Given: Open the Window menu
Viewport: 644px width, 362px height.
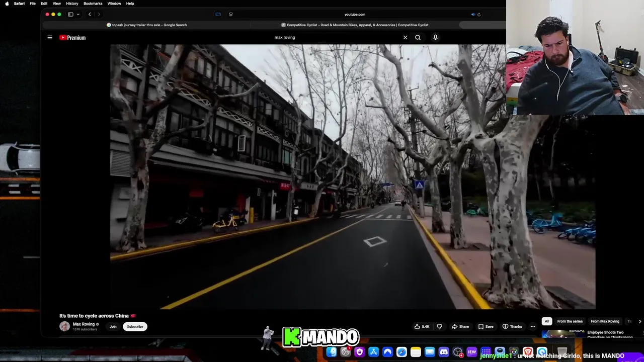Looking at the screenshot, I should point(114,4).
